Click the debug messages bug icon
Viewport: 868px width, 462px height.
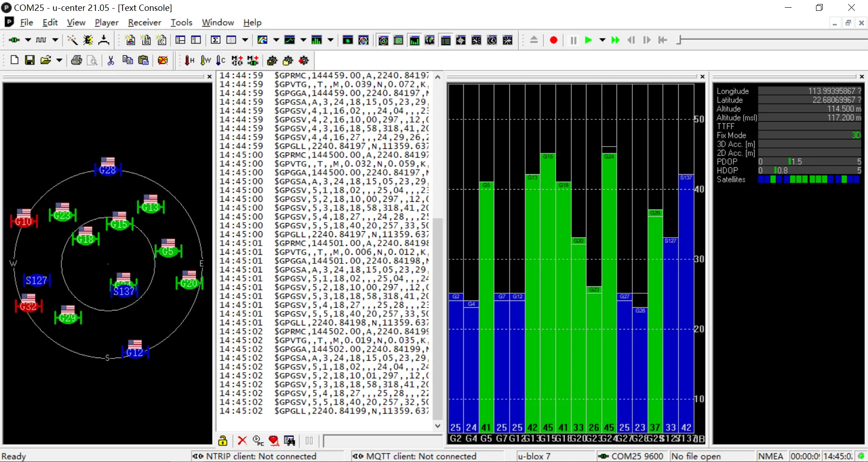click(x=88, y=40)
